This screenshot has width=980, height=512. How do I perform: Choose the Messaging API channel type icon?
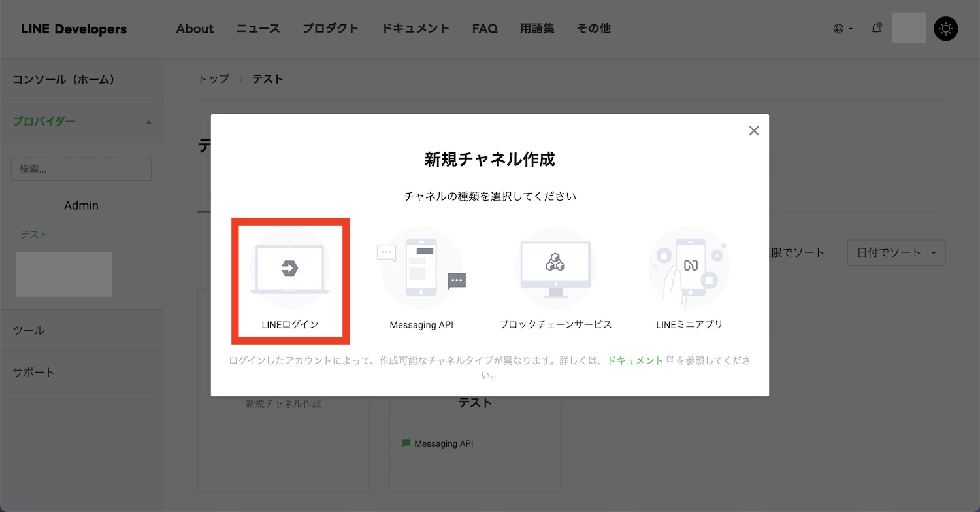click(x=421, y=268)
